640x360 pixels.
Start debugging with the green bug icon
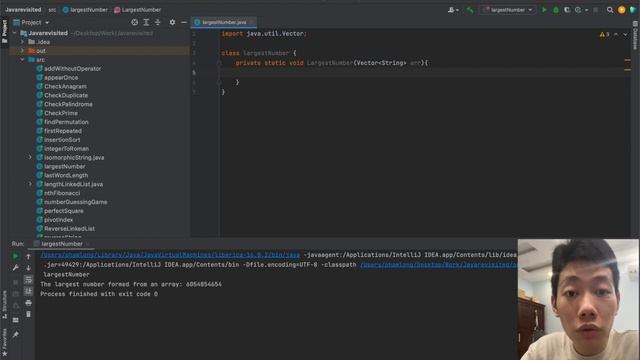coord(556,10)
